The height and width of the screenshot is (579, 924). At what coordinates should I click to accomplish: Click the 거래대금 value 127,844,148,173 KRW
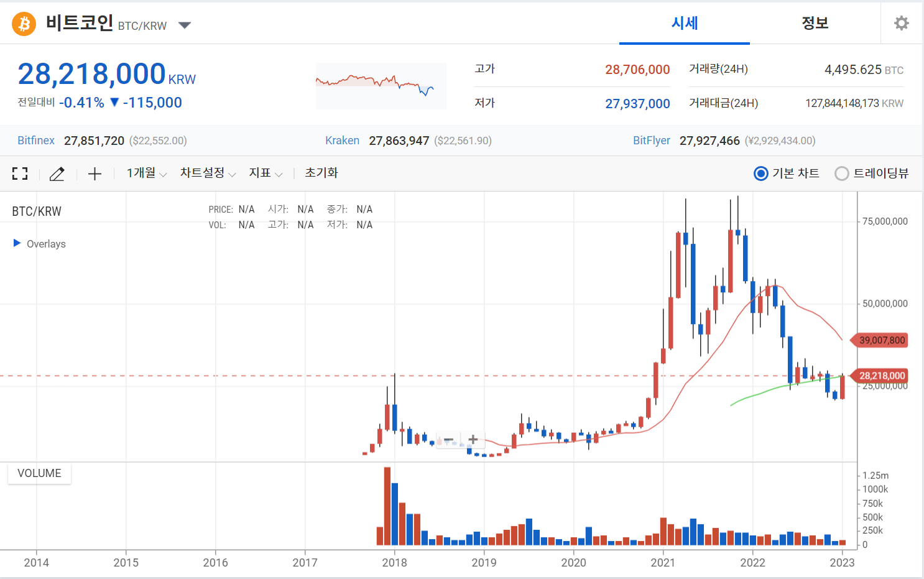tap(854, 103)
